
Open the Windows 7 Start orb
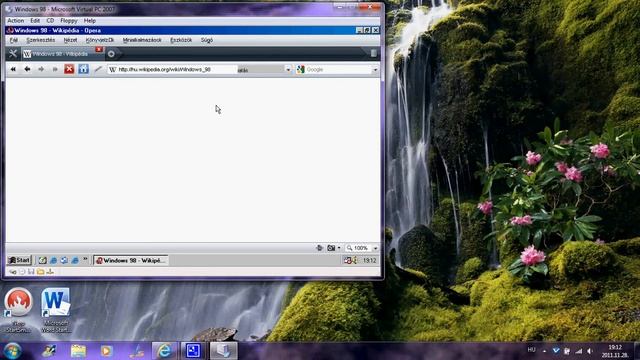click(12, 351)
